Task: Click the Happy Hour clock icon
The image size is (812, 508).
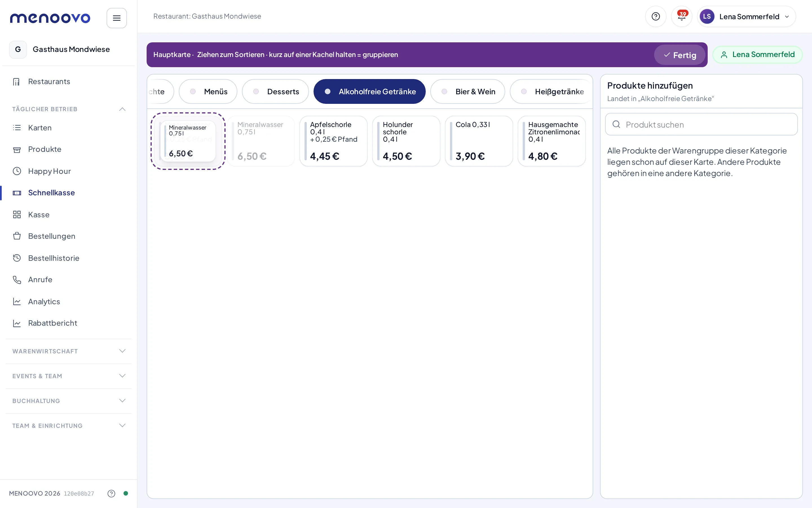Action: (17, 171)
